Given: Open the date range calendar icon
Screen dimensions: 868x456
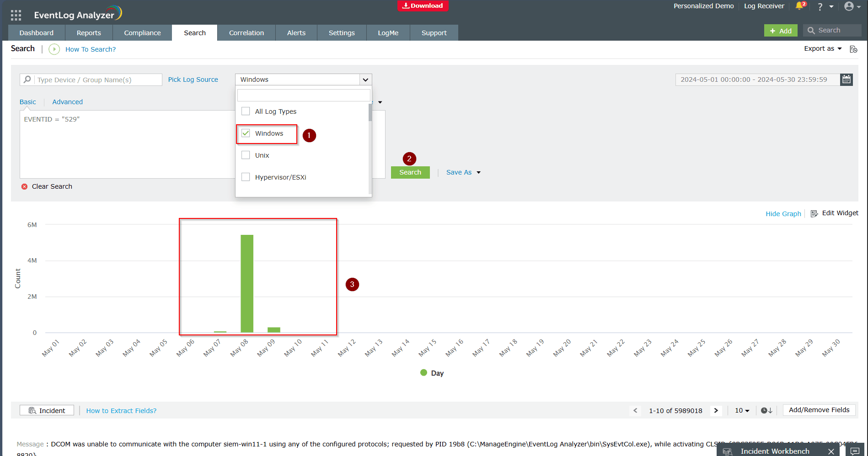Looking at the screenshot, I should tap(847, 80).
